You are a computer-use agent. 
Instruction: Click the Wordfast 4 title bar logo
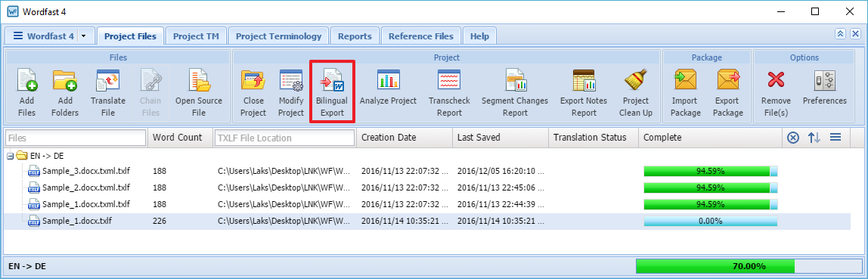[x=13, y=11]
